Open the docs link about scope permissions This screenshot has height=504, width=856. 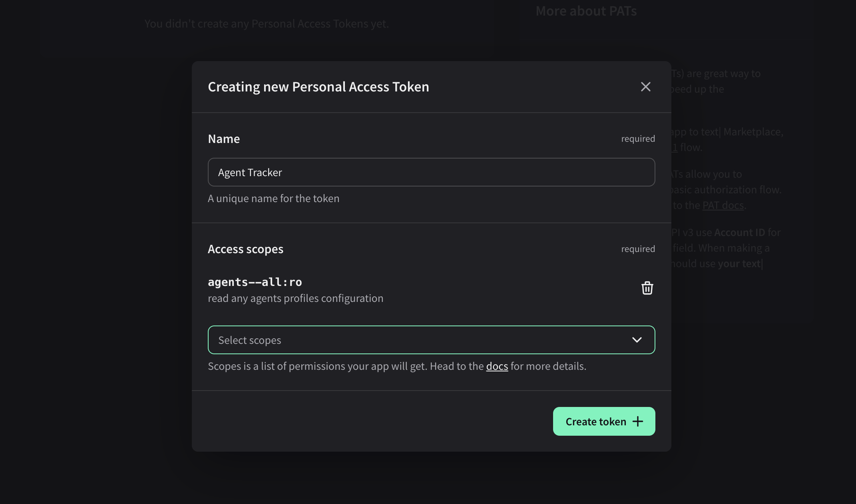496,366
